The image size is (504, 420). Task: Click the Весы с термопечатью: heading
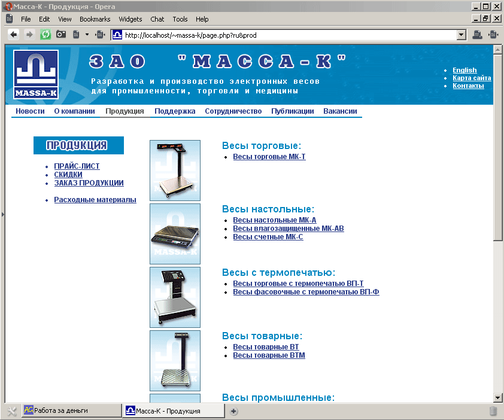point(279,272)
